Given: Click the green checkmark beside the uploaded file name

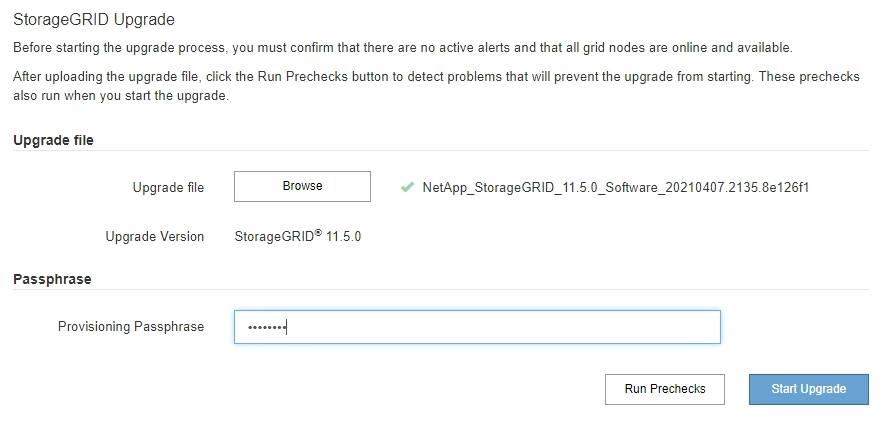Looking at the screenshot, I should [407, 187].
